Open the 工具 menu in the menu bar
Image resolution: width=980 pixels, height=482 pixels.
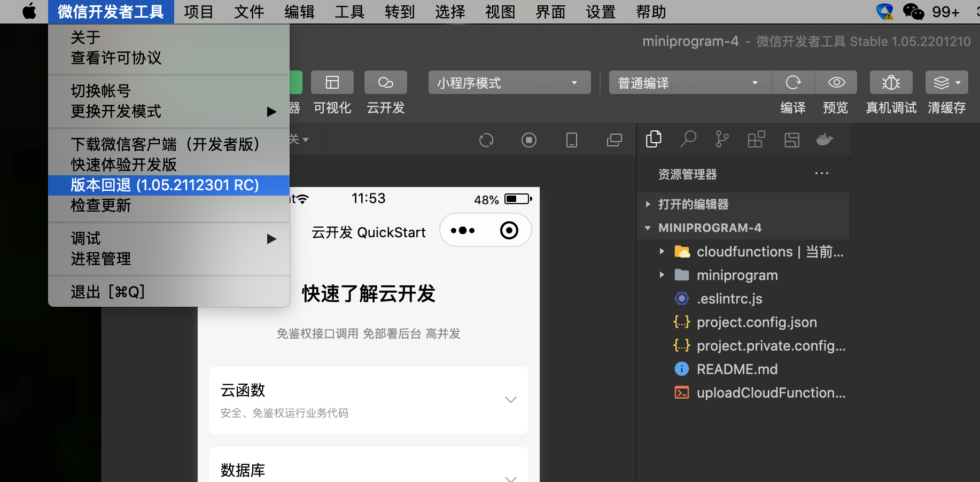coord(349,12)
